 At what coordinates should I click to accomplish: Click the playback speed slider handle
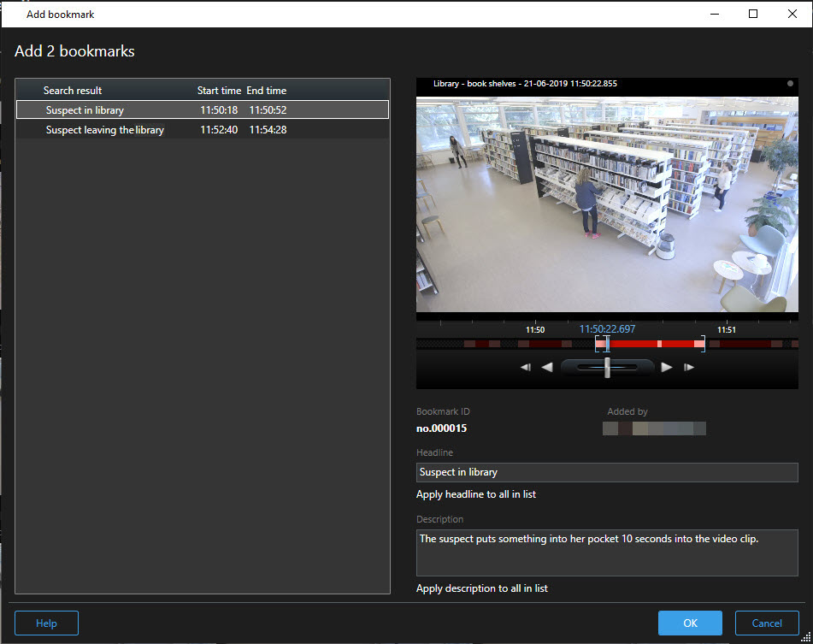tap(607, 367)
